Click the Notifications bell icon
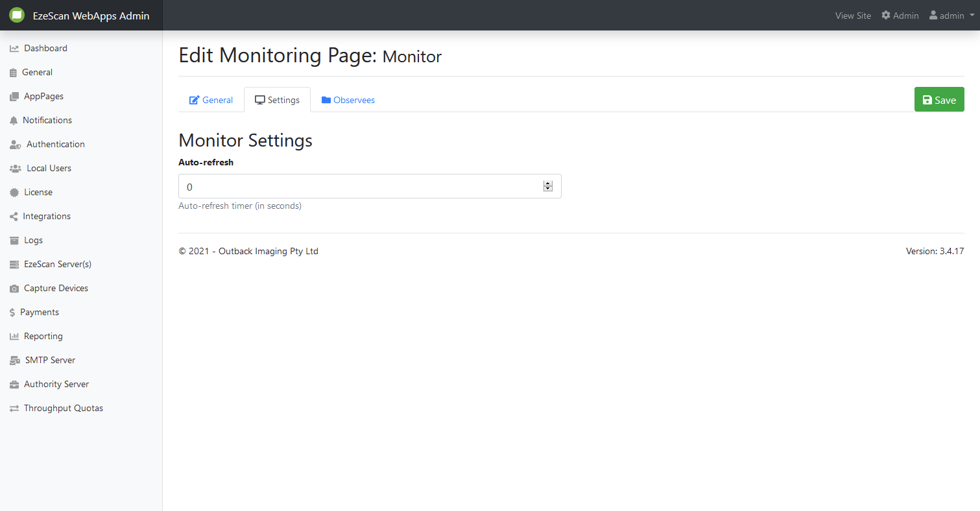 tap(14, 121)
